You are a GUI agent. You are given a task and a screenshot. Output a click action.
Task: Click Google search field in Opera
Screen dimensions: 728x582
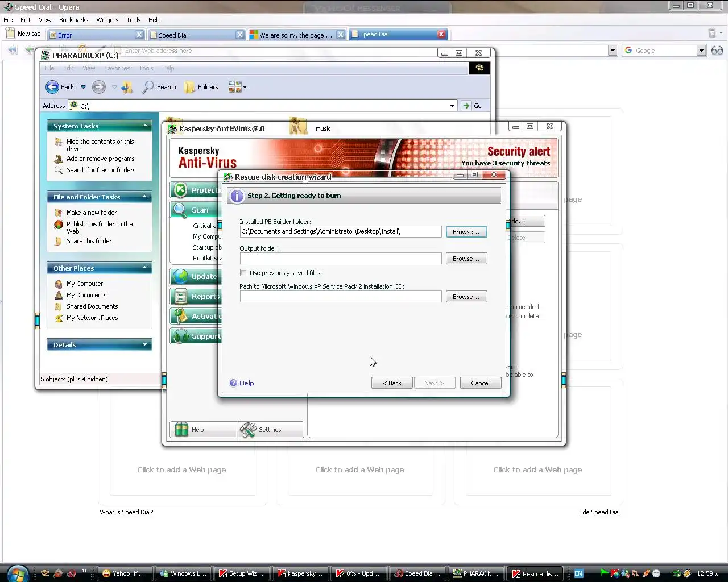(664, 51)
